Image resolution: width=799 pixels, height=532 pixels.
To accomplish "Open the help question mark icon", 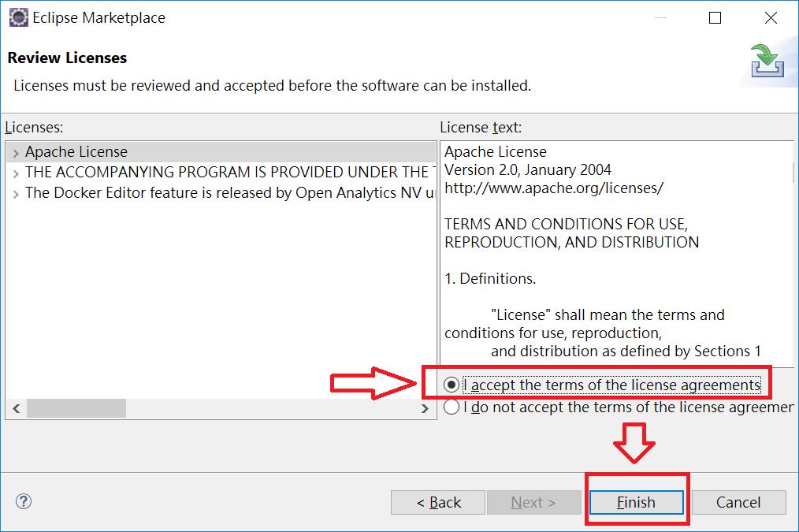I will coord(24,501).
